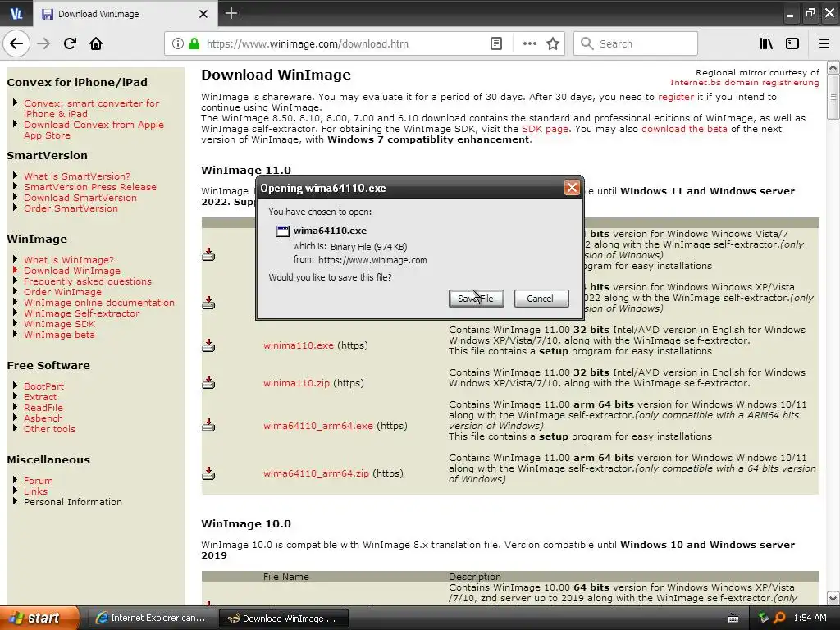The image size is (840, 630).
Task: Close the Download WinImage tab
Action: 203,14
